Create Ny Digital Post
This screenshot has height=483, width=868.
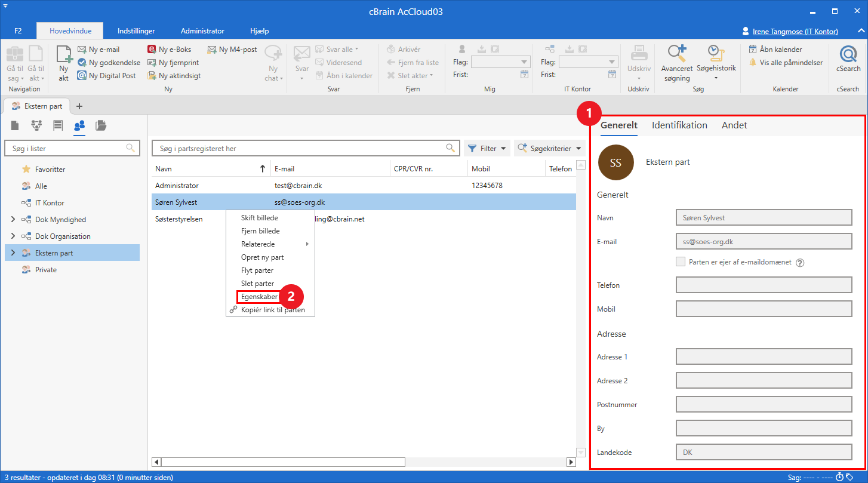coord(107,76)
